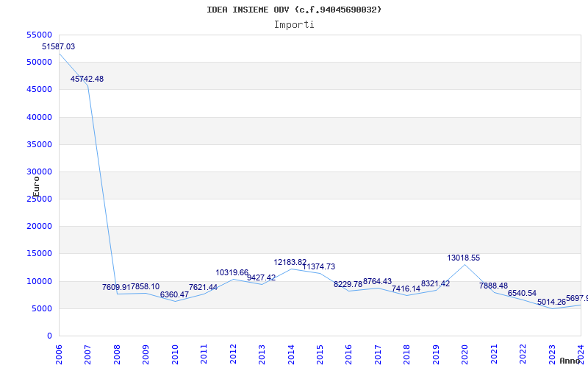Click the 2017 year tick label
Image resolution: width=588 pixels, height=368 pixels.
point(378,354)
